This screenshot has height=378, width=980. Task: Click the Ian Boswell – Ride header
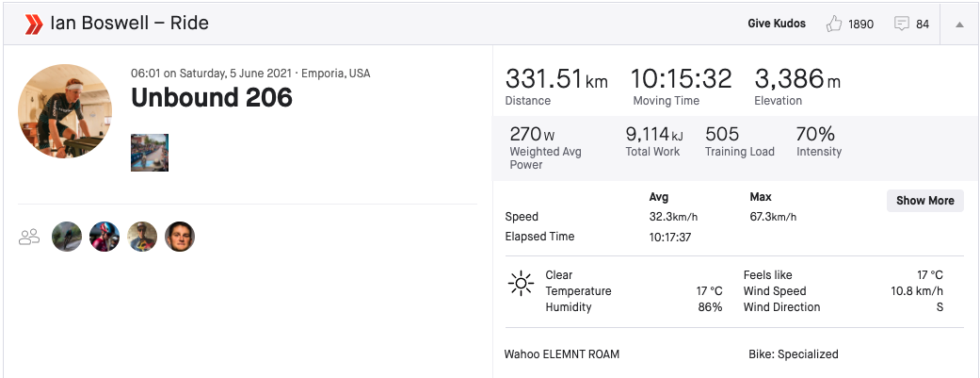129,24
